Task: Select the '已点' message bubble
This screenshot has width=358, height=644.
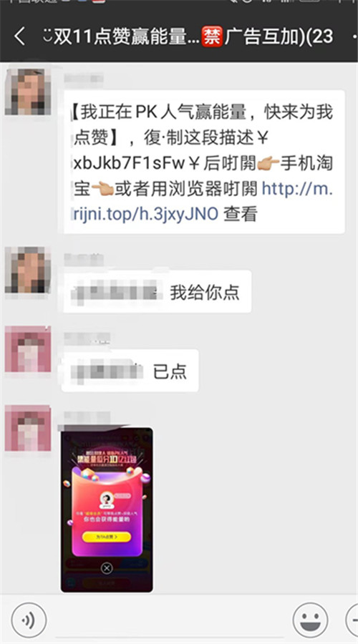Action: coord(130,371)
